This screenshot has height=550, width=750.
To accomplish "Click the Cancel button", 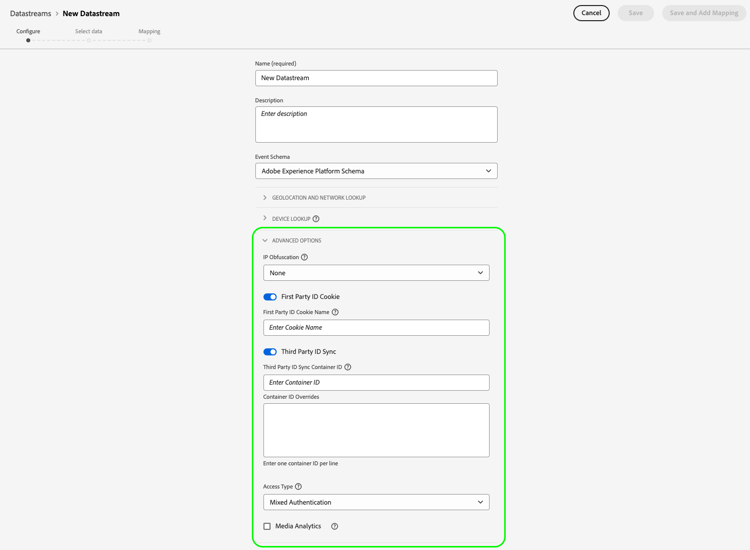I will 591,13.
